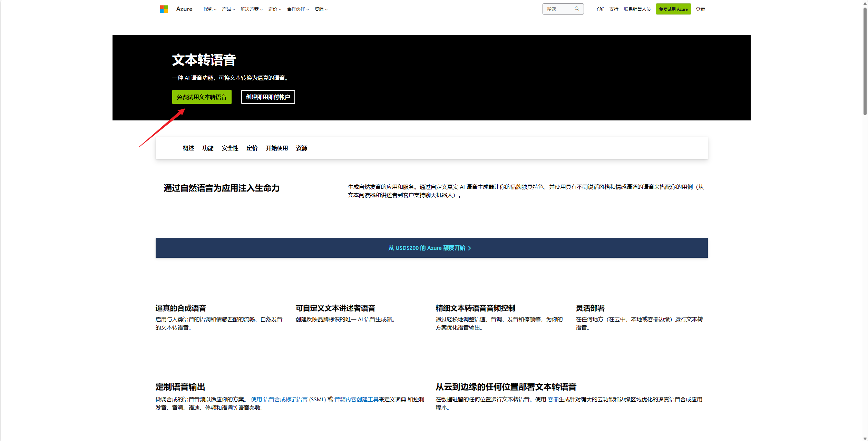Click the Microsoft logo icon
868x441 pixels.
164,9
